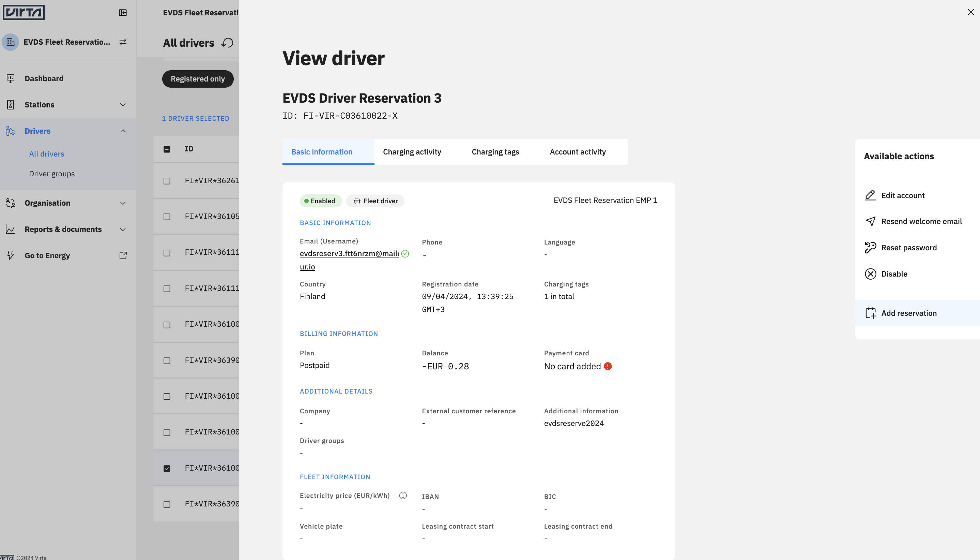Screen dimensions: 980x560
Task: Click the driver email address link
Action: (349, 260)
